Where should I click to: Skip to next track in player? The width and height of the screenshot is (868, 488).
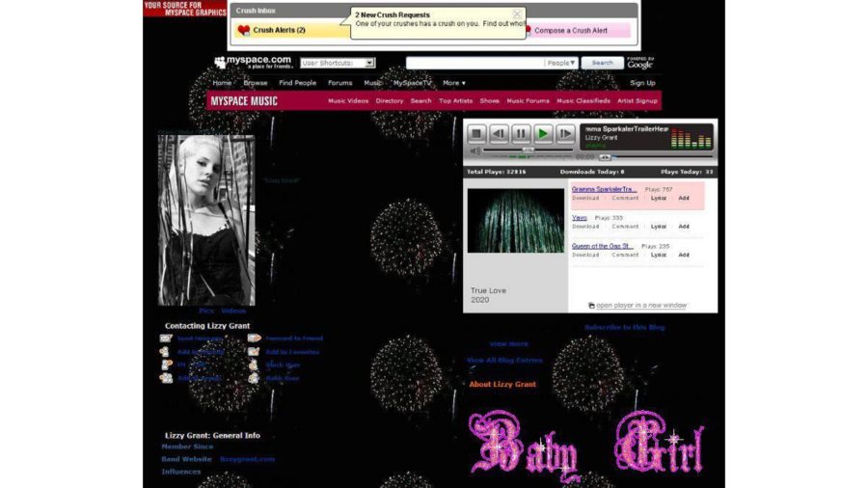(564, 133)
